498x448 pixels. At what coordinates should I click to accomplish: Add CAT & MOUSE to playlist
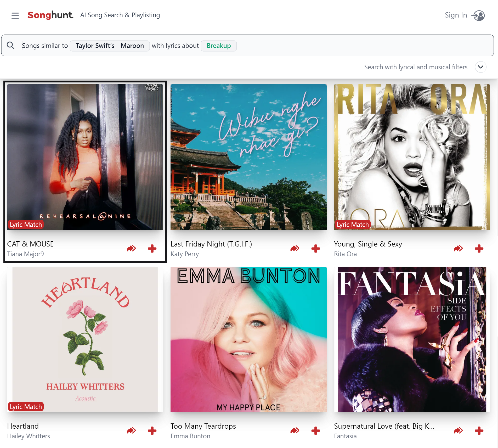coord(152,248)
